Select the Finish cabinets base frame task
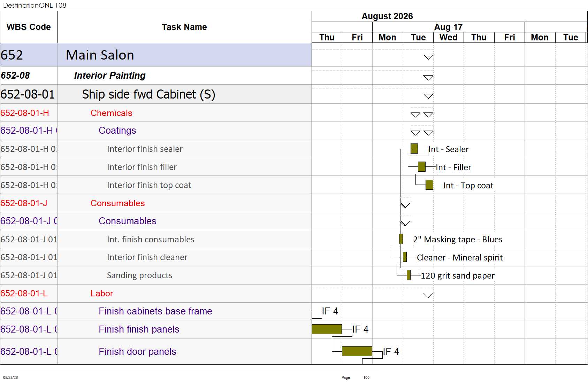 (x=155, y=311)
